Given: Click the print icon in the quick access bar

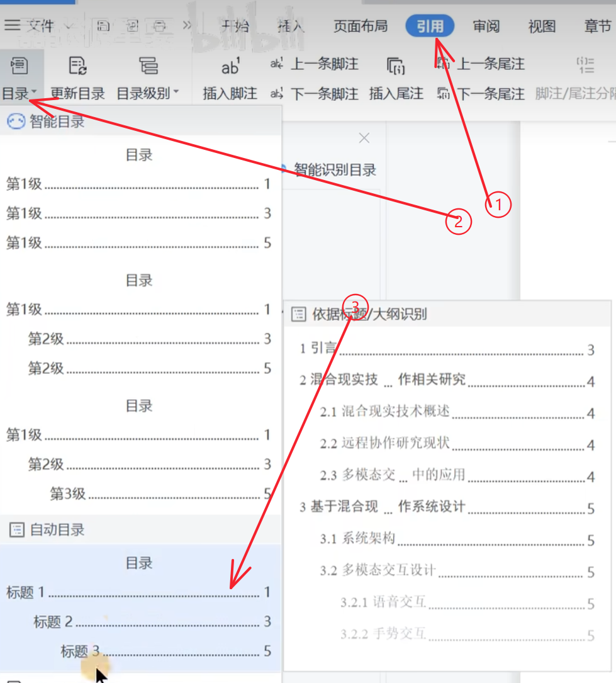Looking at the screenshot, I should coord(160,26).
